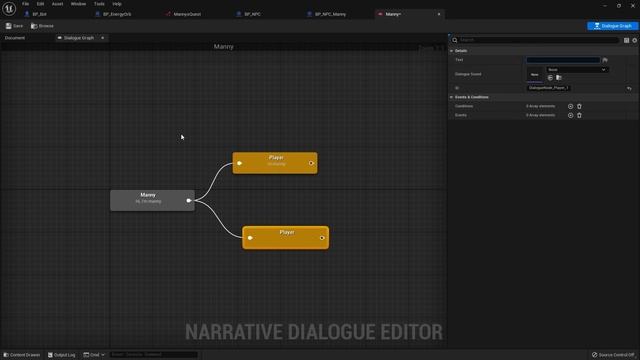This screenshot has width=640, height=360.
Task: Close the Dialogue Graph document tab
Action: [102, 38]
